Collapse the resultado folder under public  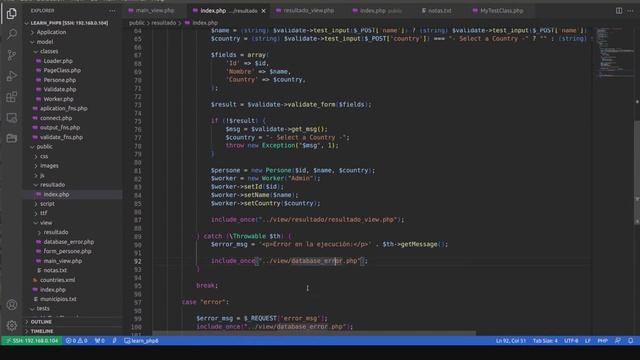[52, 185]
